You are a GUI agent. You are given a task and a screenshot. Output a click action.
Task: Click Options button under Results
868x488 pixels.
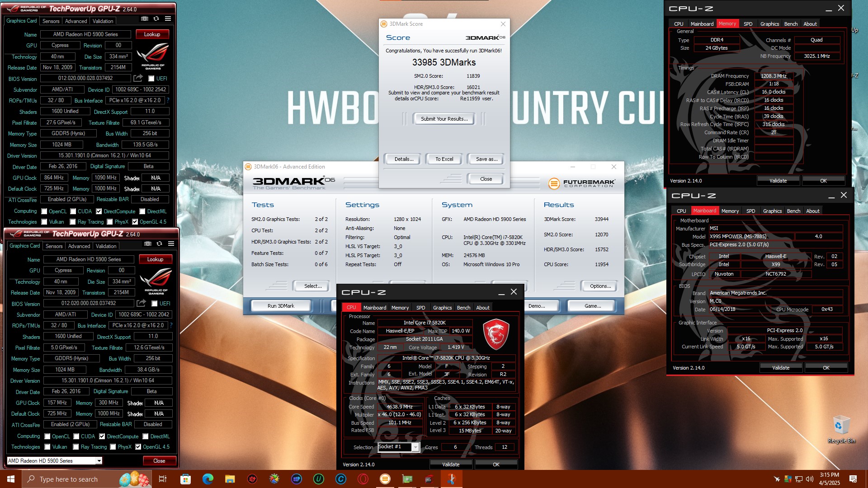tap(600, 286)
